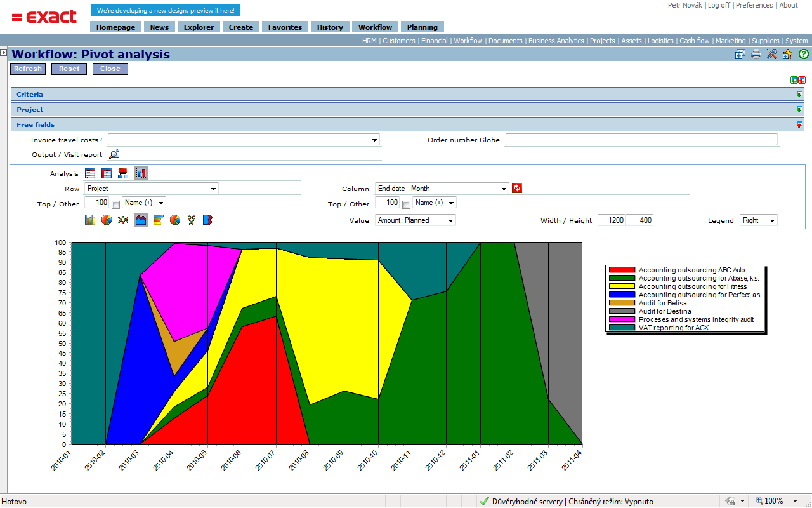This screenshot has height=508, width=812.
Task: Open the Row Name (+) sort dropdown
Action: point(144,203)
